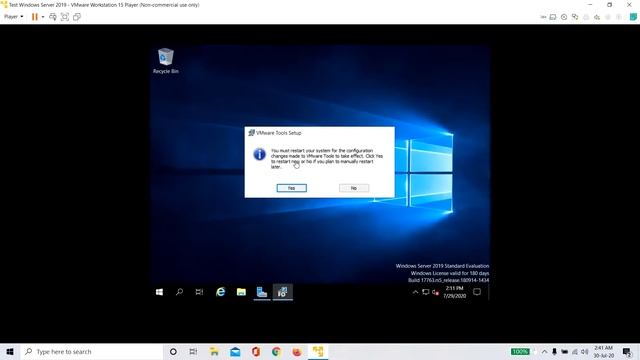640x360 pixels.
Task: Click host volume speaker tray icon
Action: tap(584, 351)
